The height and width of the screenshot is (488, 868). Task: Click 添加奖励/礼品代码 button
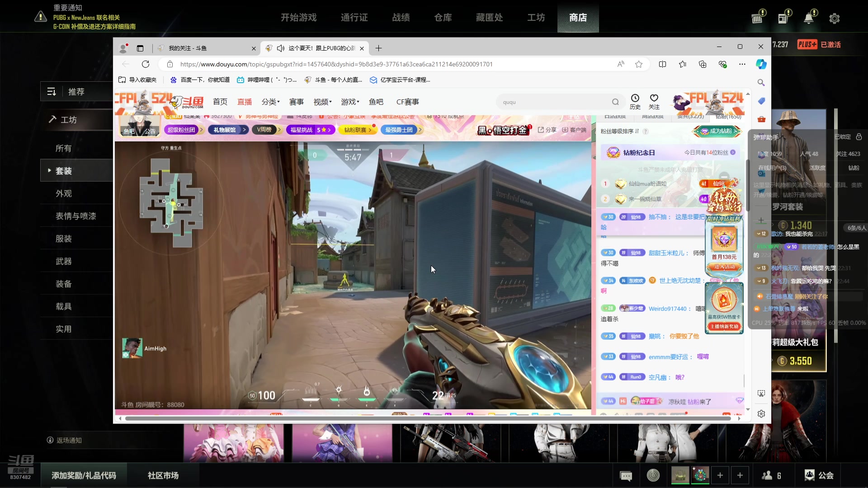84,475
